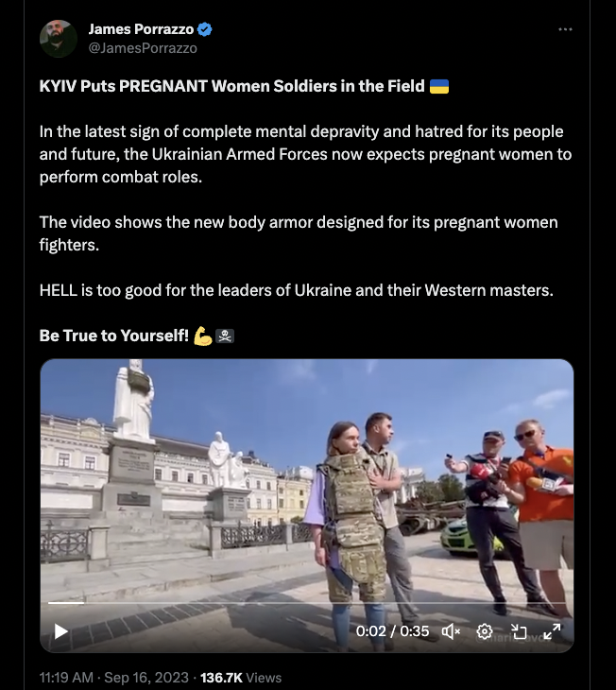Viewport: 616px width, 690px height.
Task: Unmute the video sound
Action: 451,631
